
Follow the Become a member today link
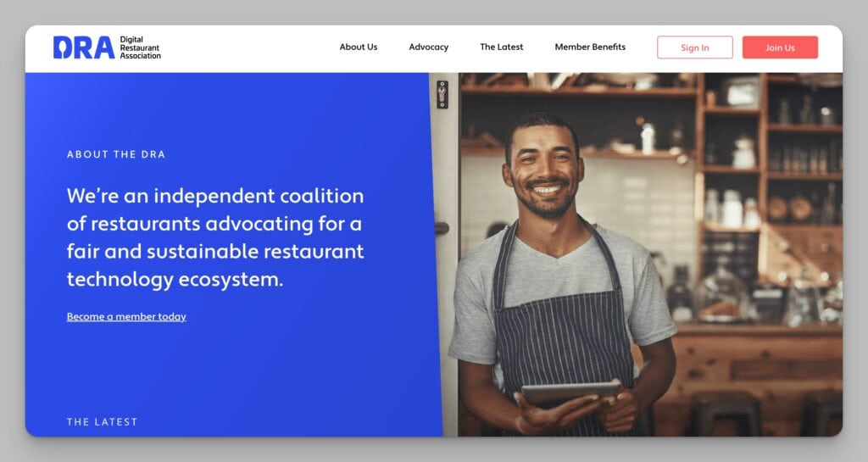click(126, 316)
